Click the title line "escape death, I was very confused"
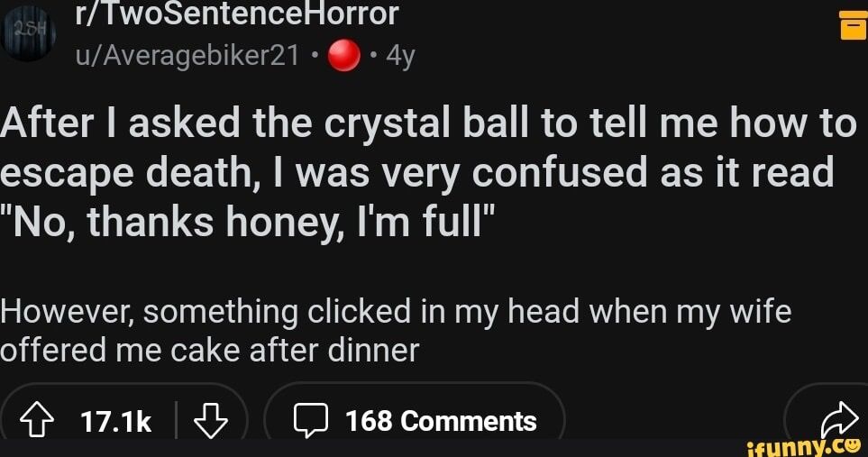The height and width of the screenshot is (457, 868). [416, 170]
